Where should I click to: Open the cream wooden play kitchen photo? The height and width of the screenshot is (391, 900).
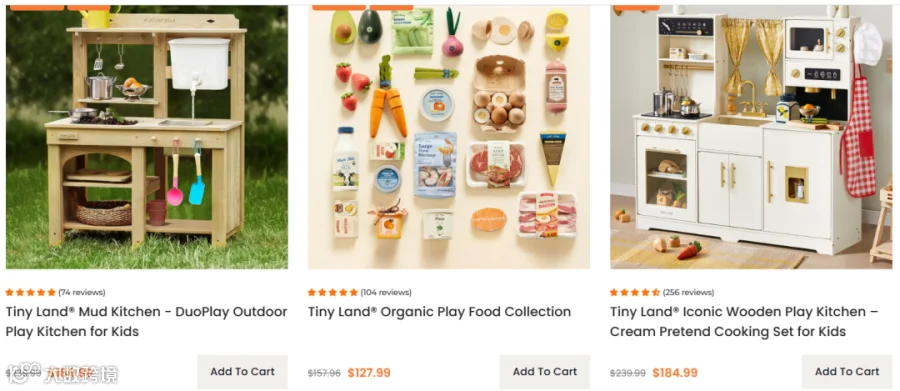[x=751, y=137]
